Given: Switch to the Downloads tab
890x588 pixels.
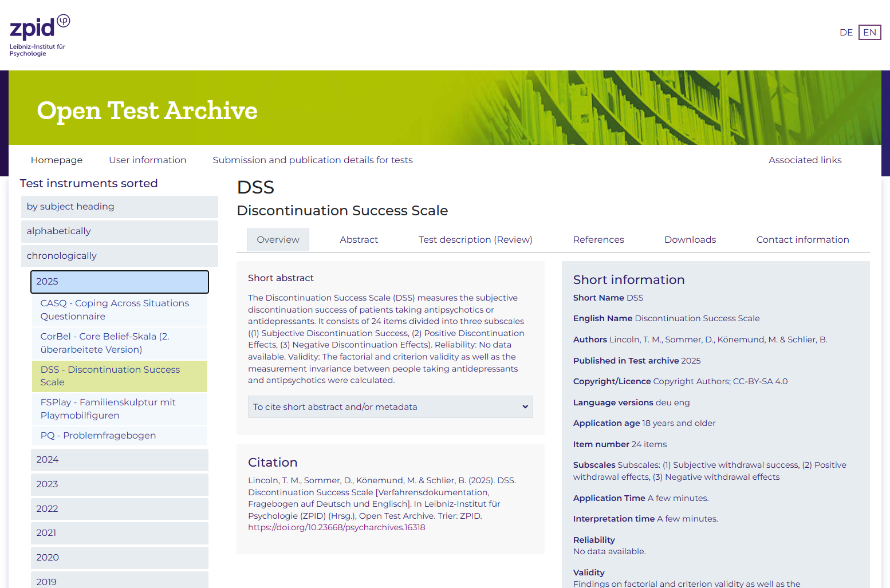Looking at the screenshot, I should [690, 240].
